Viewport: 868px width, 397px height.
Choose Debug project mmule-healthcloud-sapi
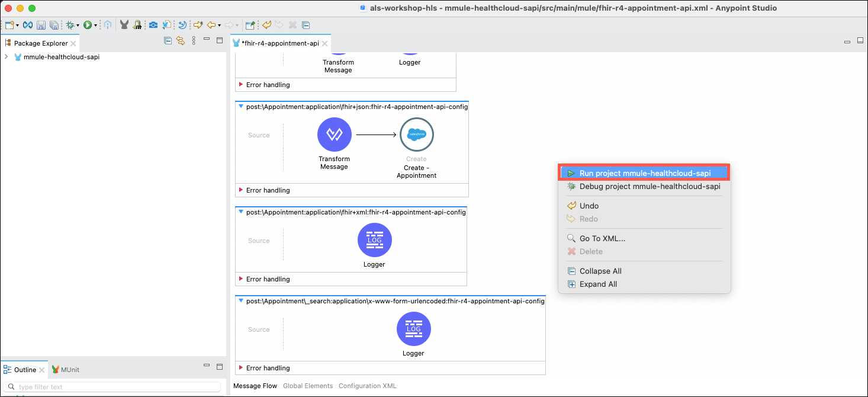click(644, 186)
